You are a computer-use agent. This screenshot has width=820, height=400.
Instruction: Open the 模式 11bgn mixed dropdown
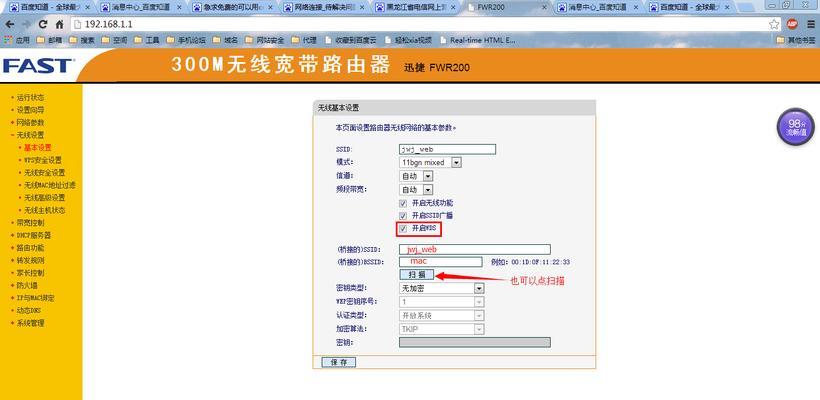430,163
